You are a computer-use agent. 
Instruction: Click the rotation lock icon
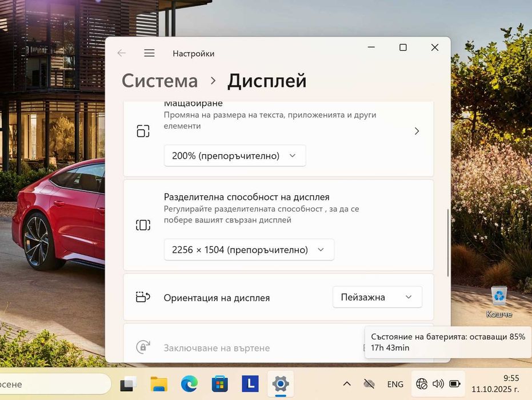(x=143, y=347)
